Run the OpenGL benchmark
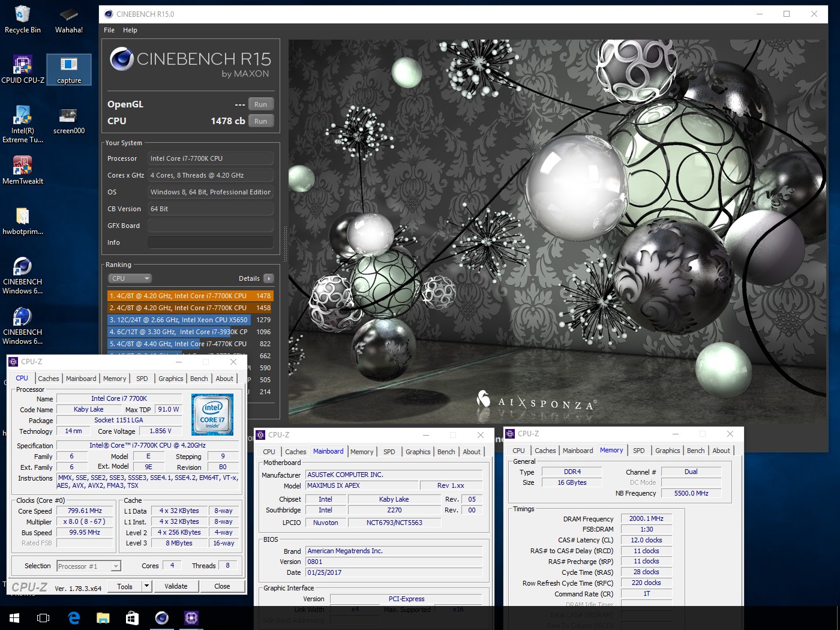Image resolution: width=840 pixels, height=630 pixels. pos(260,104)
